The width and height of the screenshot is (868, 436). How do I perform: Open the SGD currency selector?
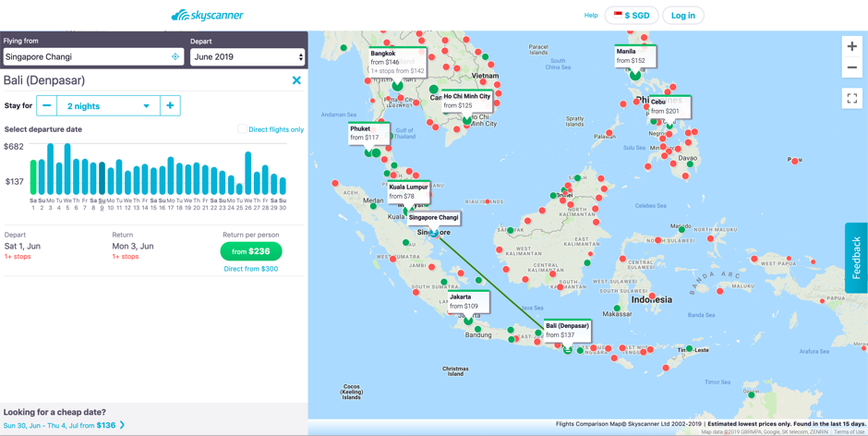click(632, 16)
